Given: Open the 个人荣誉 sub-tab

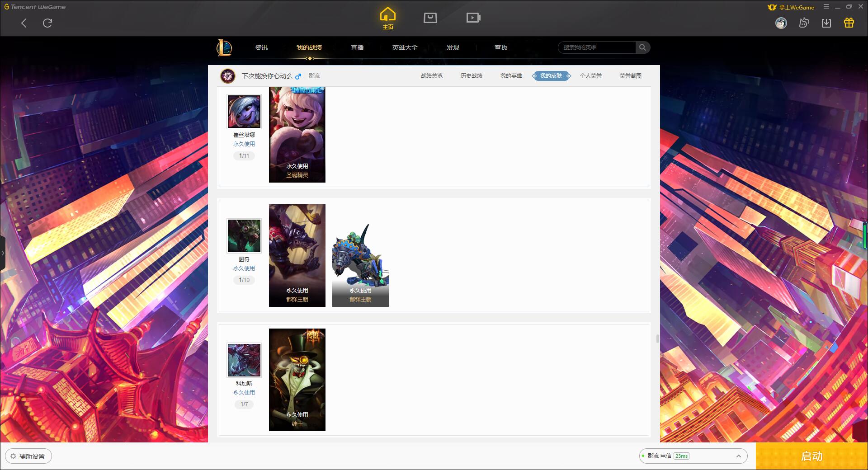Looking at the screenshot, I should click(591, 76).
